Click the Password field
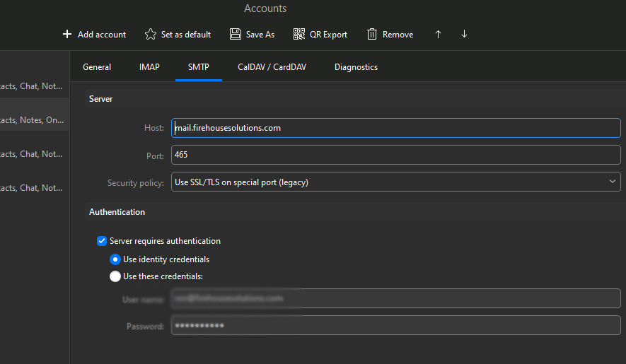The width and height of the screenshot is (626, 364). pyautogui.click(x=396, y=326)
